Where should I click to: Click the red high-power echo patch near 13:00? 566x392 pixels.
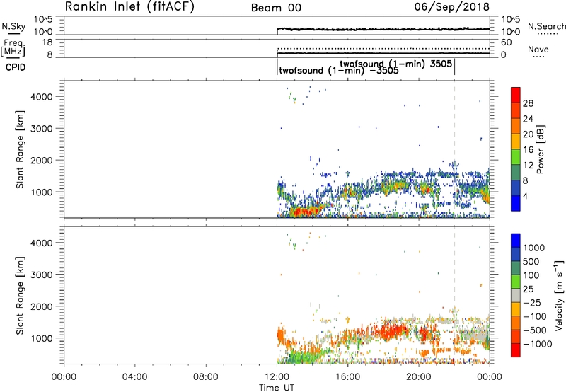coord(305,211)
